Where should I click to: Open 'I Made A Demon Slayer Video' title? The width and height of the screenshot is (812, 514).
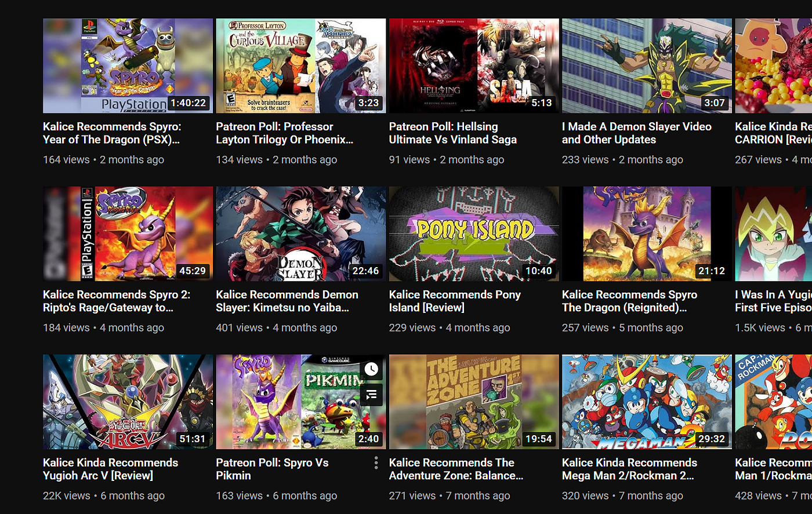click(x=637, y=133)
